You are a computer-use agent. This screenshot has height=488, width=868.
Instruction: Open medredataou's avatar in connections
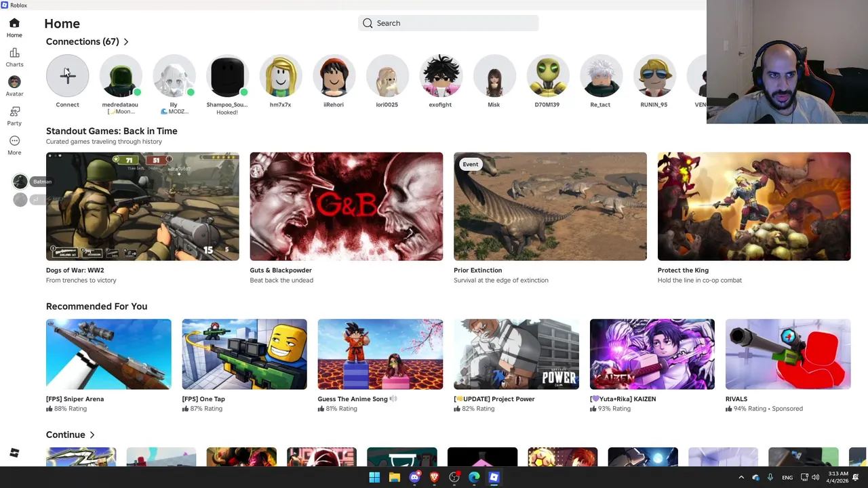pyautogui.click(x=120, y=76)
